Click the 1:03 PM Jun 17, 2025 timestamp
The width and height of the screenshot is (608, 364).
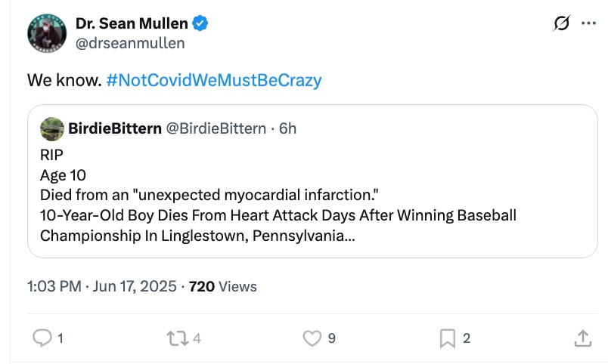coord(102,286)
